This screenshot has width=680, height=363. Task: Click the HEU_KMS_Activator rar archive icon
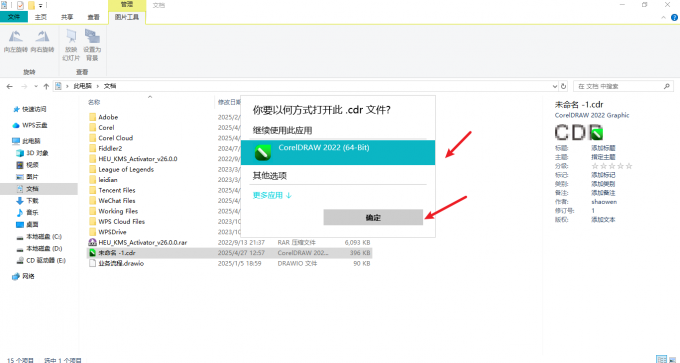click(92, 242)
